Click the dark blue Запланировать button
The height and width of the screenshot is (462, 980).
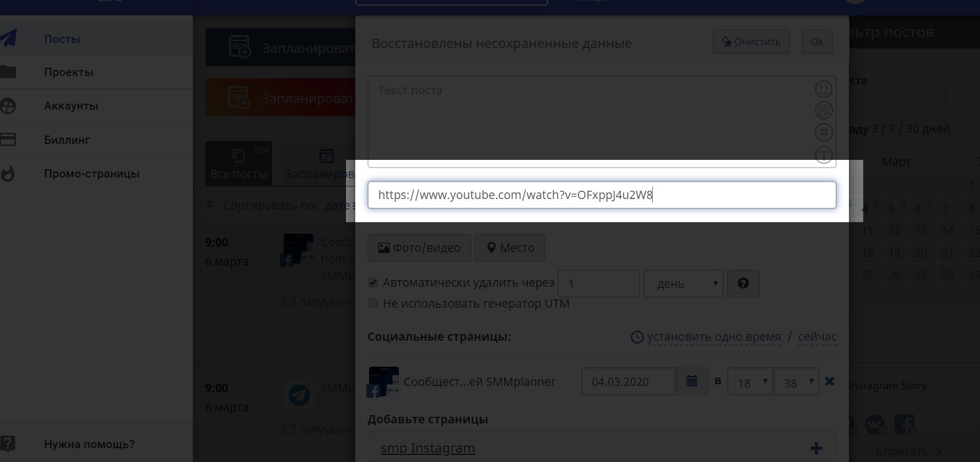click(280, 47)
